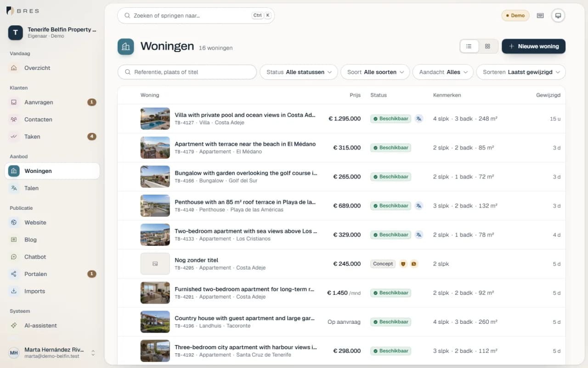Open the keyboard shortcuts icon in top bar
Screen dimensions: 588x368
(x=540, y=16)
